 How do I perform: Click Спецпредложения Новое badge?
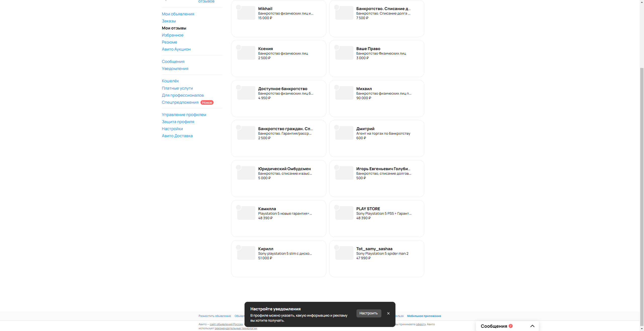207,102
